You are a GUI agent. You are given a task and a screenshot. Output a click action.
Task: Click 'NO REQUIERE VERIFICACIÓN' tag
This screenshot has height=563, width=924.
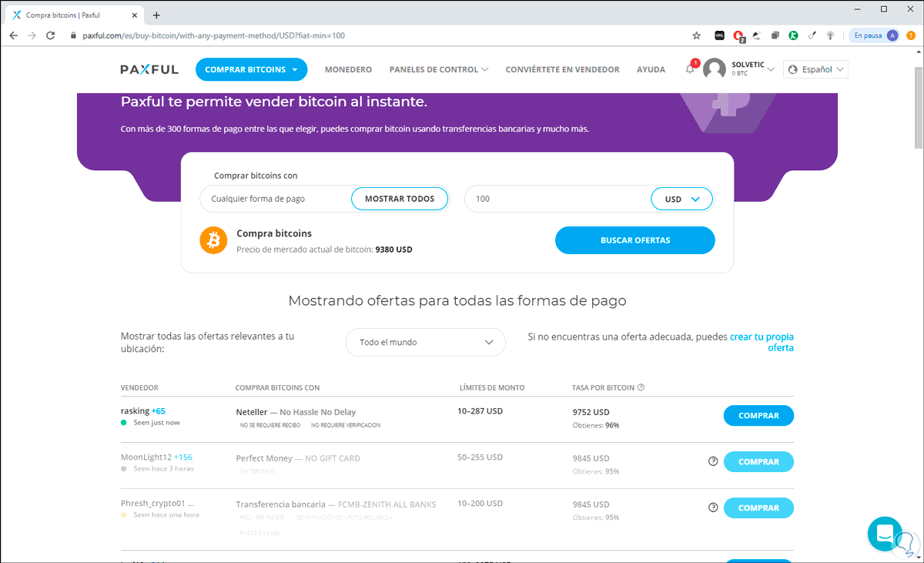(346, 425)
